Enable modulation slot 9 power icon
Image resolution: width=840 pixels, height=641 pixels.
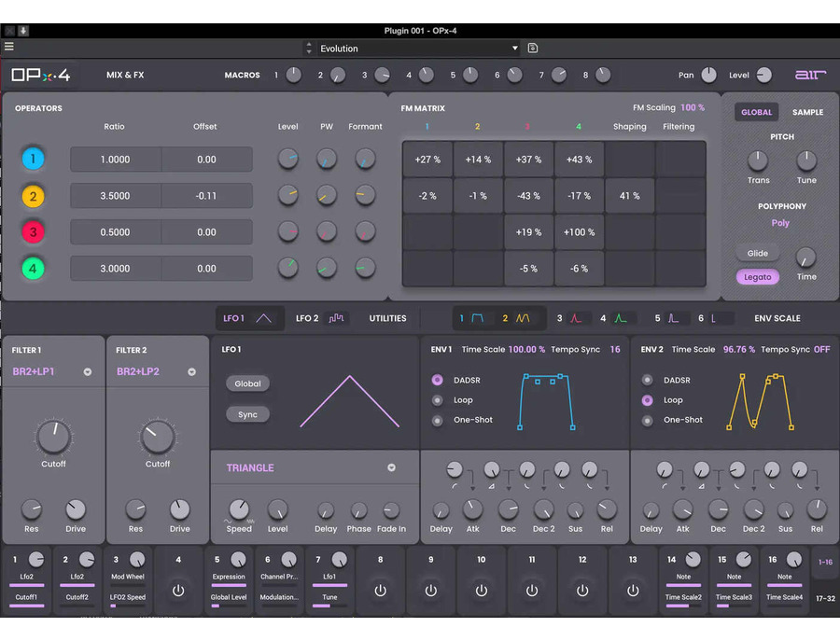pyautogui.click(x=430, y=590)
